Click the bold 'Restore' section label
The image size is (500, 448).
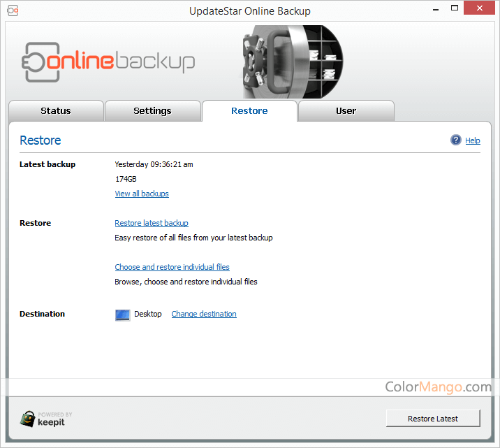click(x=35, y=223)
